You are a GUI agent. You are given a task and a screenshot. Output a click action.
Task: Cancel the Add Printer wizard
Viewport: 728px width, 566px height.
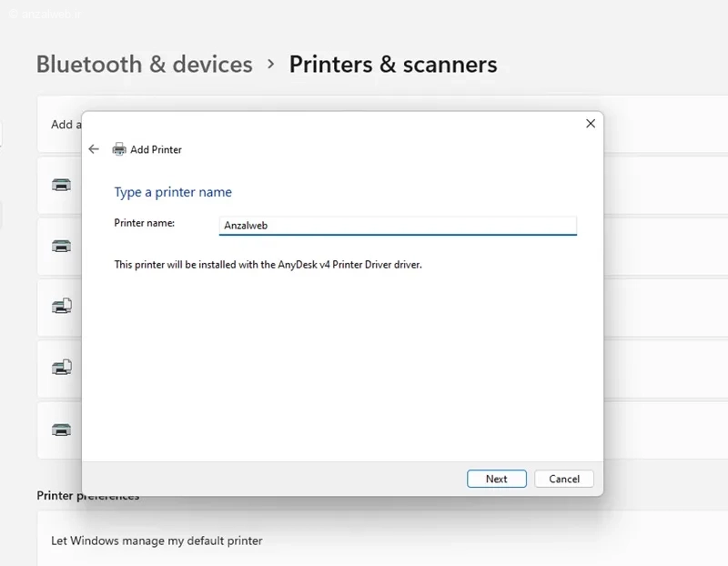(x=563, y=479)
